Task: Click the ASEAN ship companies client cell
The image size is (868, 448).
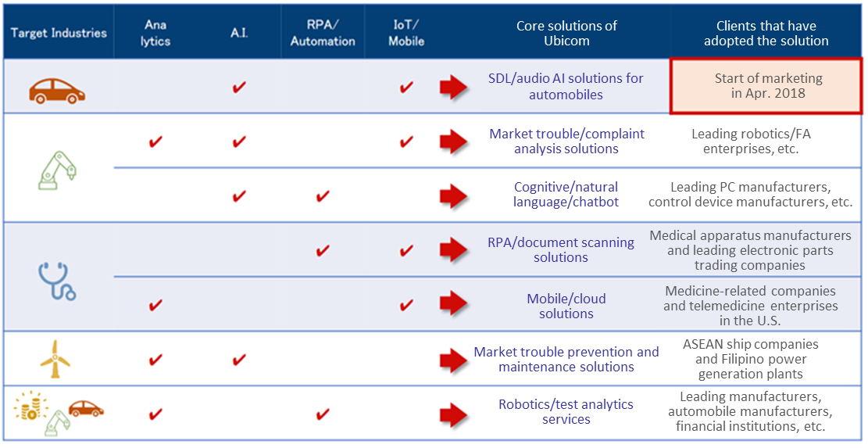Action: pos(751,359)
